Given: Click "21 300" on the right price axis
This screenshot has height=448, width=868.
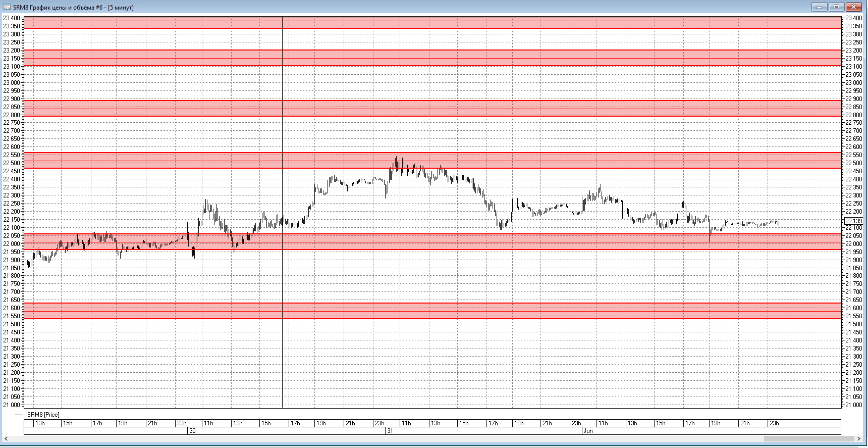Looking at the screenshot, I should coord(854,357).
